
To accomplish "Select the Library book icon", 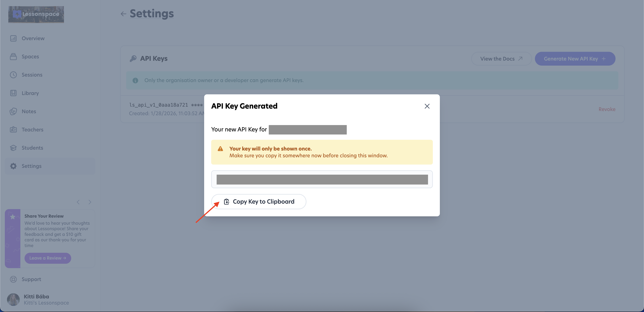I will click(13, 93).
